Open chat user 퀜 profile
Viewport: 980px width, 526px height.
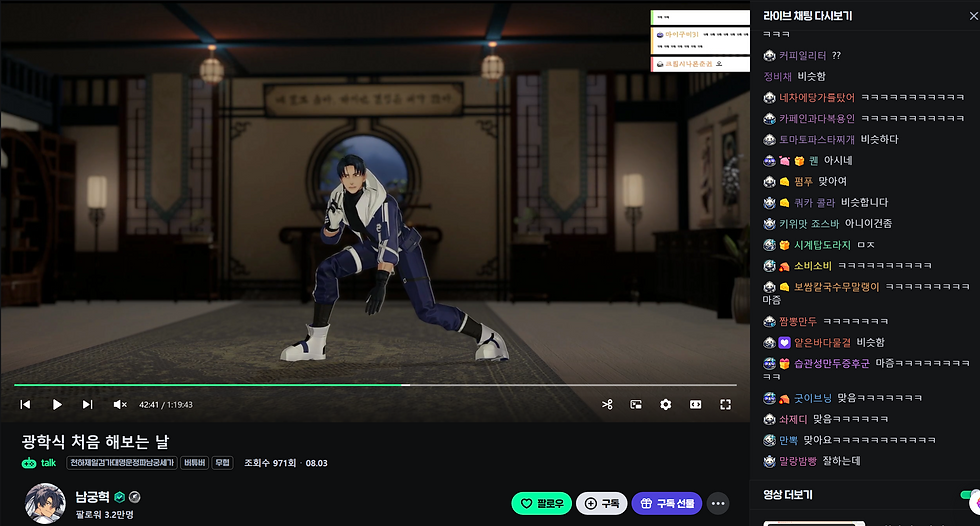[x=813, y=161]
